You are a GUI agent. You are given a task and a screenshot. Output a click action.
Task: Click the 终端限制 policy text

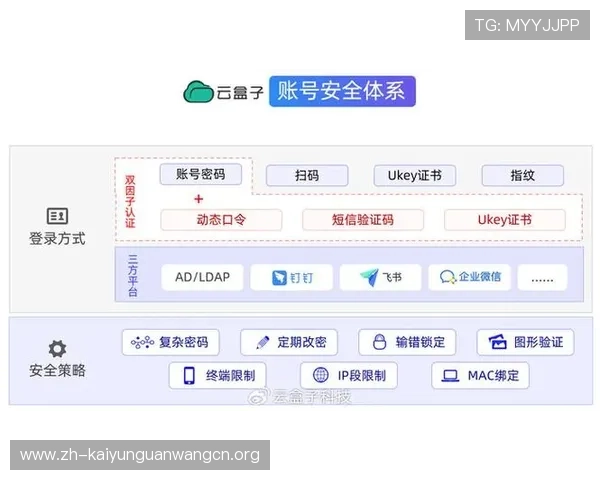pyautogui.click(x=230, y=376)
